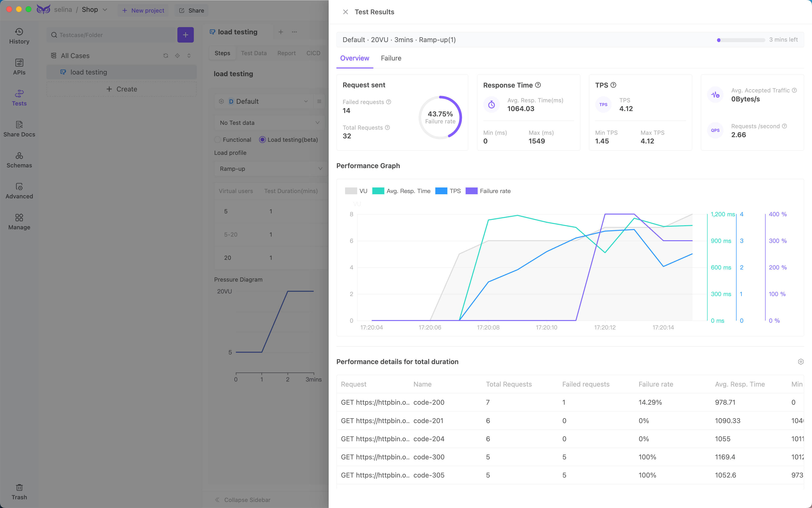Viewport: 812px width, 508px height.
Task: Click the help icon next to Failed requests
Action: coord(389,102)
